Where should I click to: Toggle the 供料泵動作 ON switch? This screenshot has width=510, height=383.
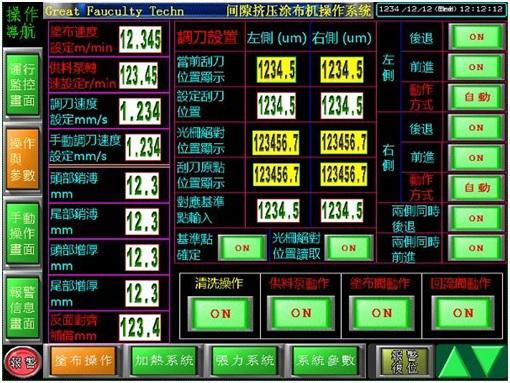click(301, 313)
